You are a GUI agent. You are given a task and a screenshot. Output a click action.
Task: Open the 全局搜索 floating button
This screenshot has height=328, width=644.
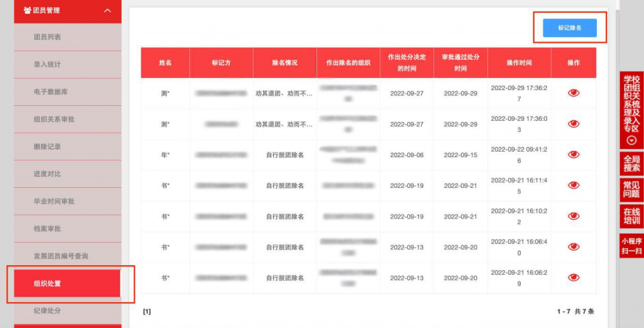point(631,164)
